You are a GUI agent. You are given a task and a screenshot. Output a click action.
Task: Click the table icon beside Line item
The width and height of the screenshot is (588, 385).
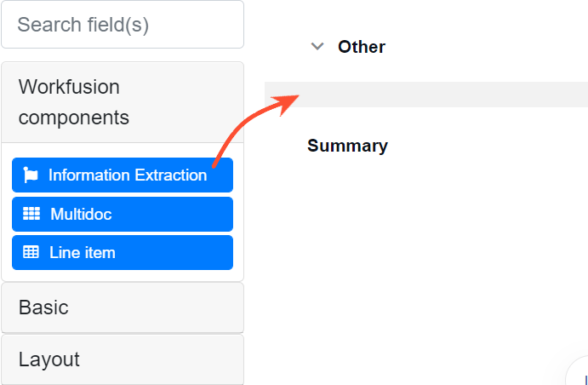(x=31, y=252)
